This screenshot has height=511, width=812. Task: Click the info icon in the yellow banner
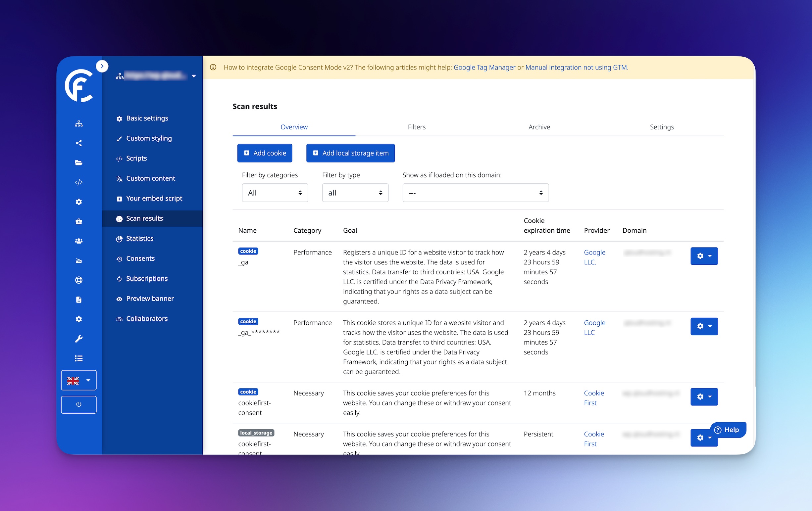coord(213,68)
